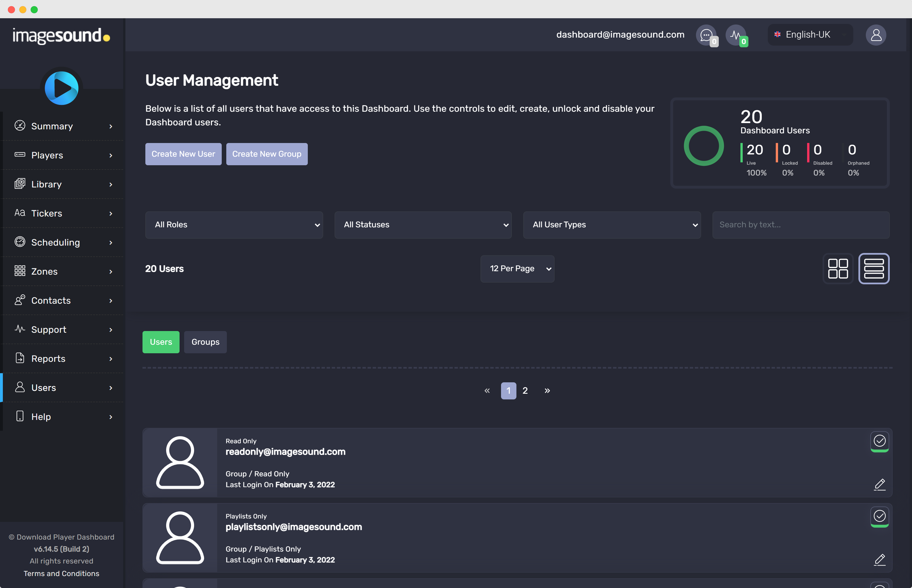Click Create New User button
The width and height of the screenshot is (912, 588).
click(183, 154)
